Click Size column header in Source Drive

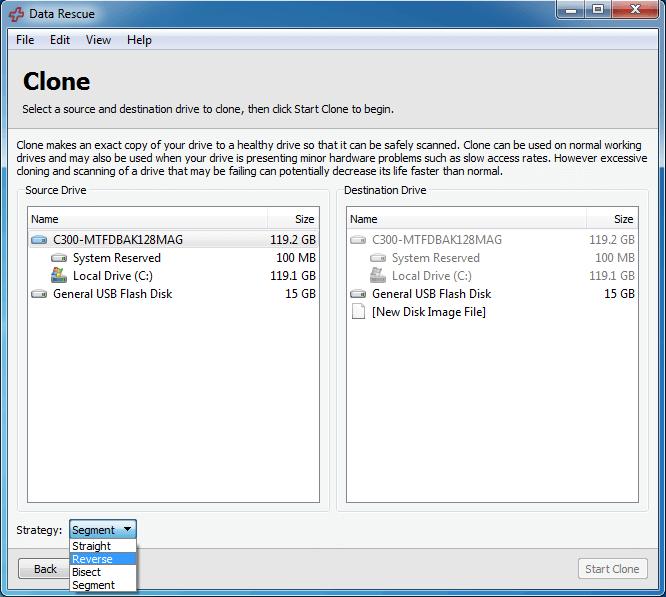click(x=293, y=219)
